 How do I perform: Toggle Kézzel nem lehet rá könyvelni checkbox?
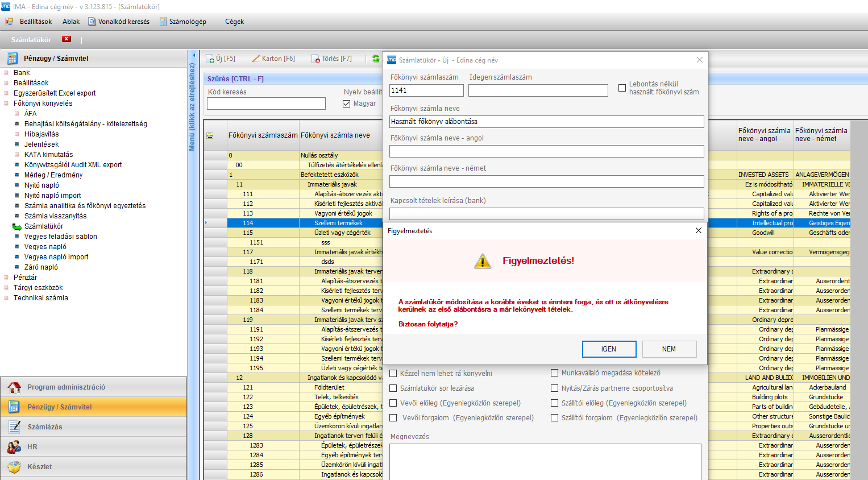point(393,374)
